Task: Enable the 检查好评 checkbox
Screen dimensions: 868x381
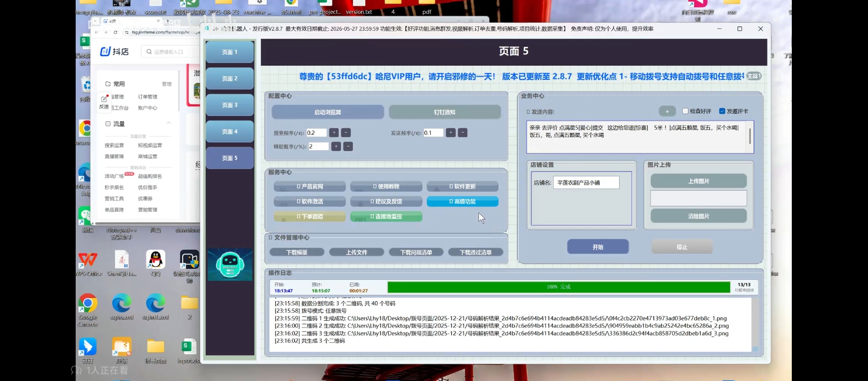Action: pos(685,111)
